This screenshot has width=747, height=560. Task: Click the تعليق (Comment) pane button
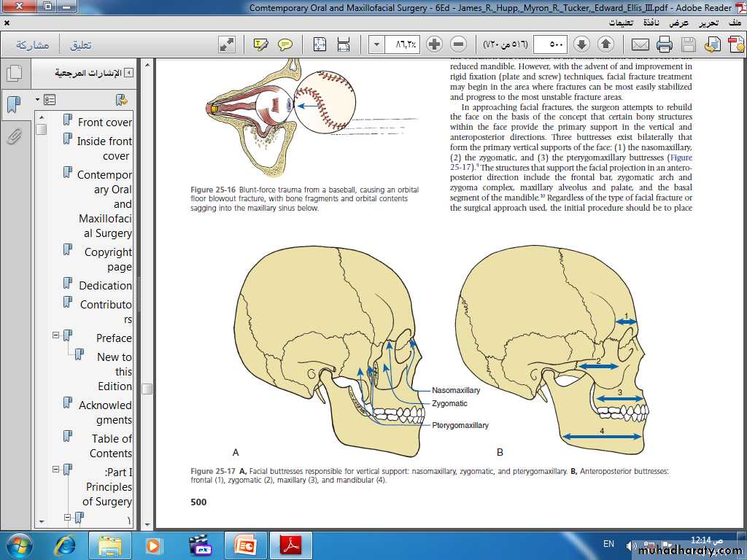coord(80,45)
